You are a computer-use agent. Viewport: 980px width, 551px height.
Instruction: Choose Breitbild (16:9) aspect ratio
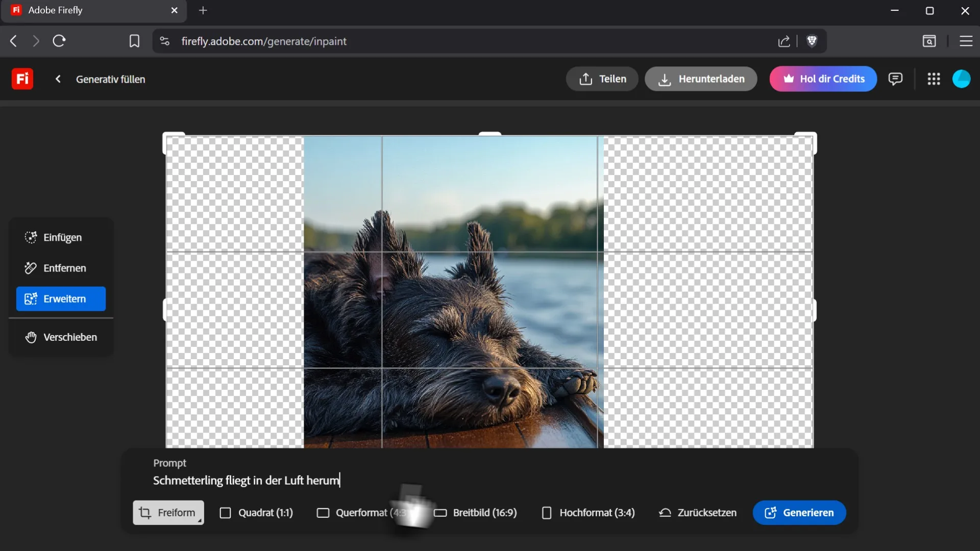(x=475, y=513)
